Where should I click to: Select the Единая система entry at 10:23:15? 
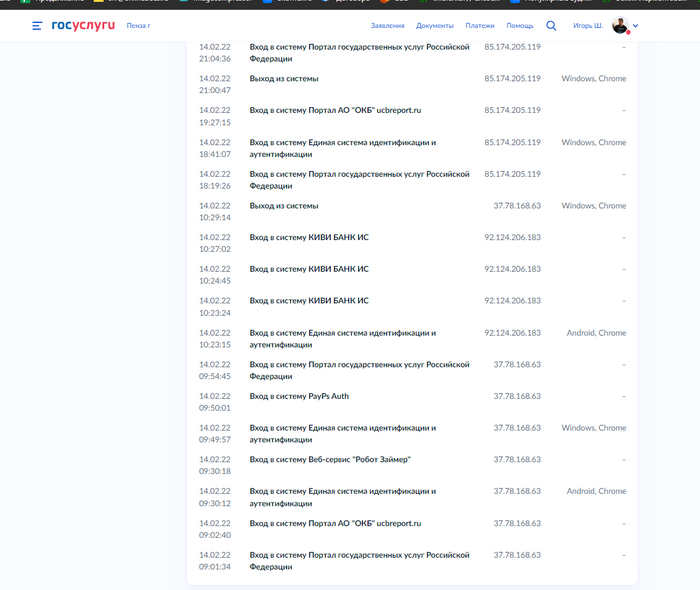click(342, 339)
